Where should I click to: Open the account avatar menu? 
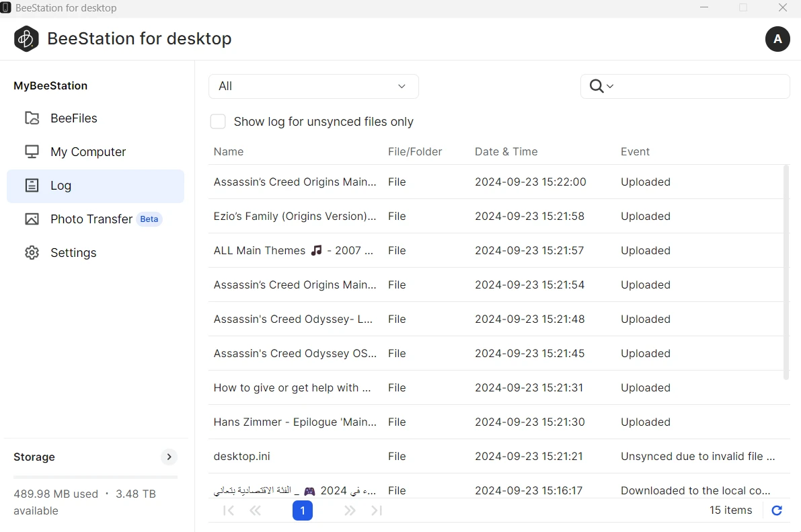click(x=777, y=39)
